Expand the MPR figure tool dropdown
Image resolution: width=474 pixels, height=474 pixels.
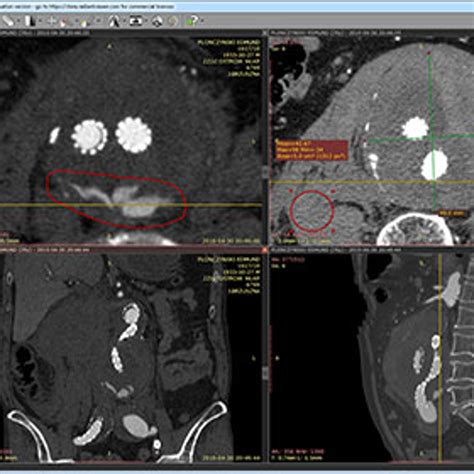[x=124, y=21]
